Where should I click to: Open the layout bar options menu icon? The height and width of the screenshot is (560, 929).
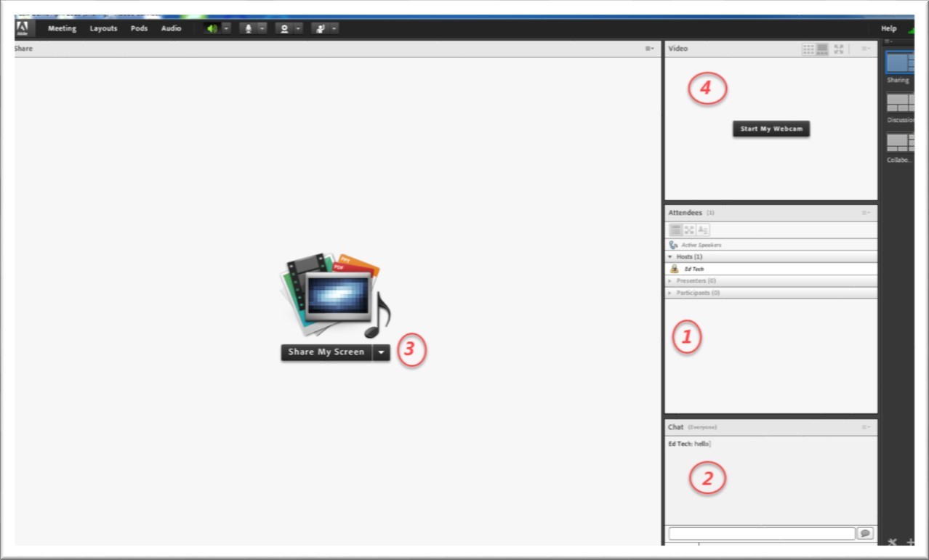(888, 41)
